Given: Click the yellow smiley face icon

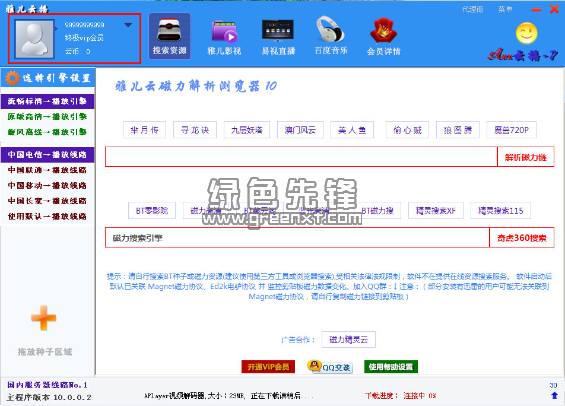Looking at the screenshot, I should [x=526, y=33].
